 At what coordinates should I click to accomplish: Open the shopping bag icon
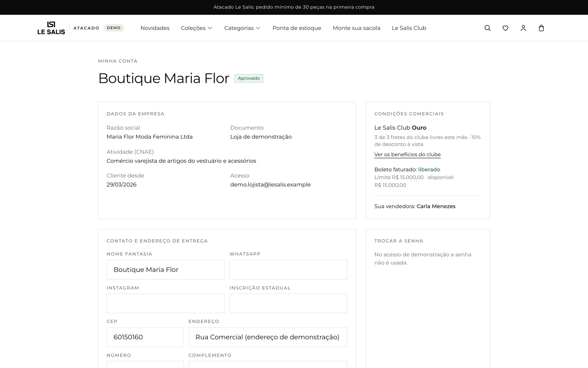(541, 28)
